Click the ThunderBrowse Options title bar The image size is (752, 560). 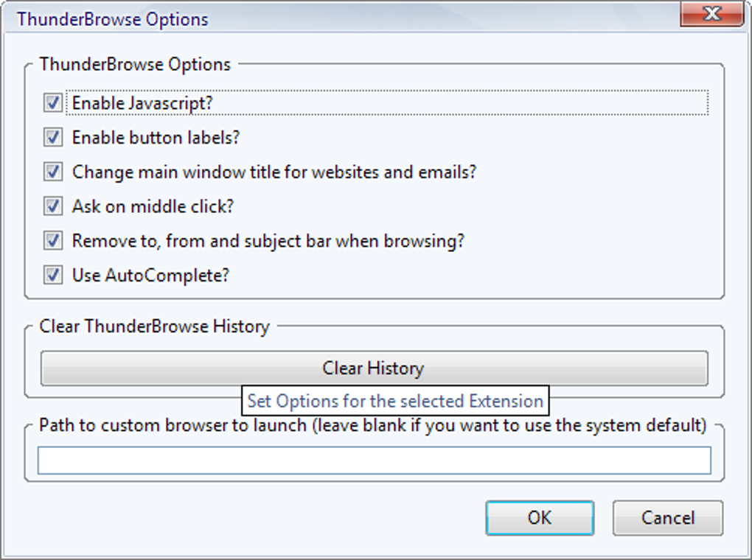pos(295,18)
